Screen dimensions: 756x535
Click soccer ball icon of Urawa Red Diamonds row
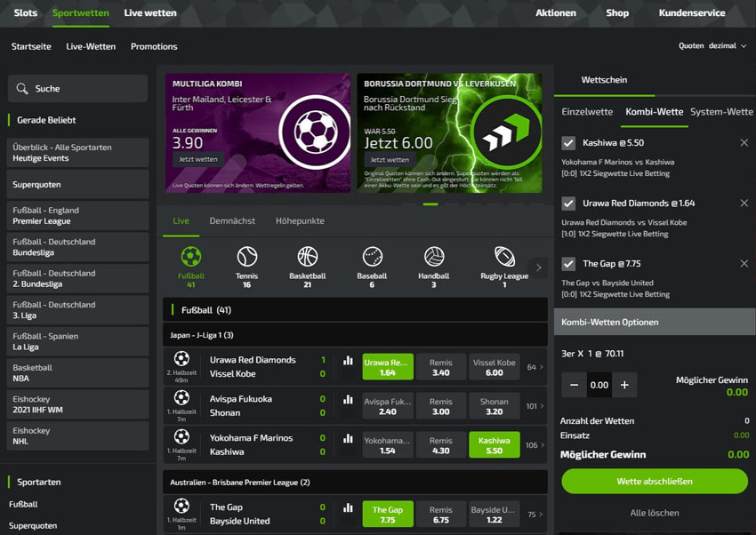point(181,358)
